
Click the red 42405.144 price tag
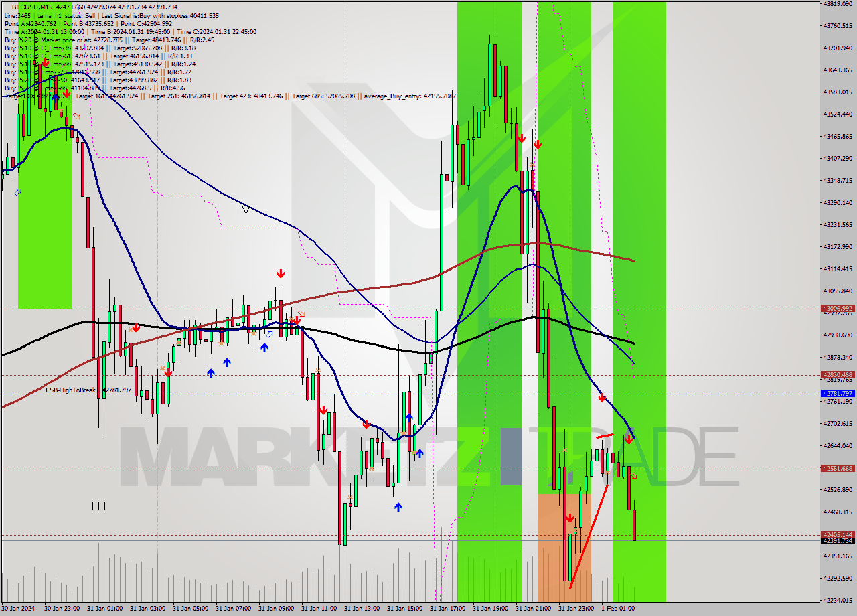pos(838,534)
